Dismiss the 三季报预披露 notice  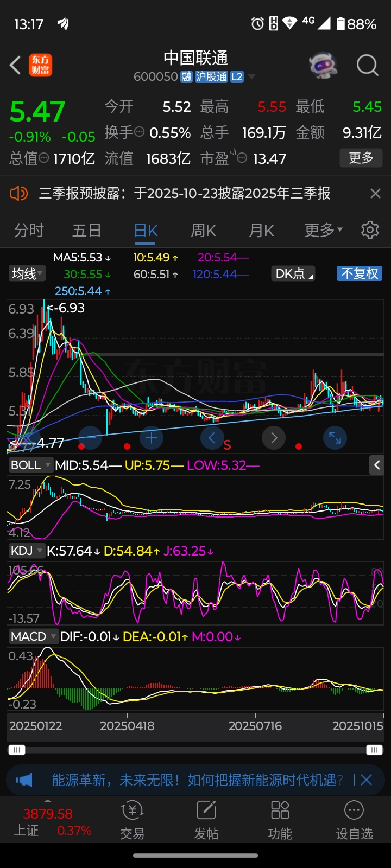[x=375, y=193]
